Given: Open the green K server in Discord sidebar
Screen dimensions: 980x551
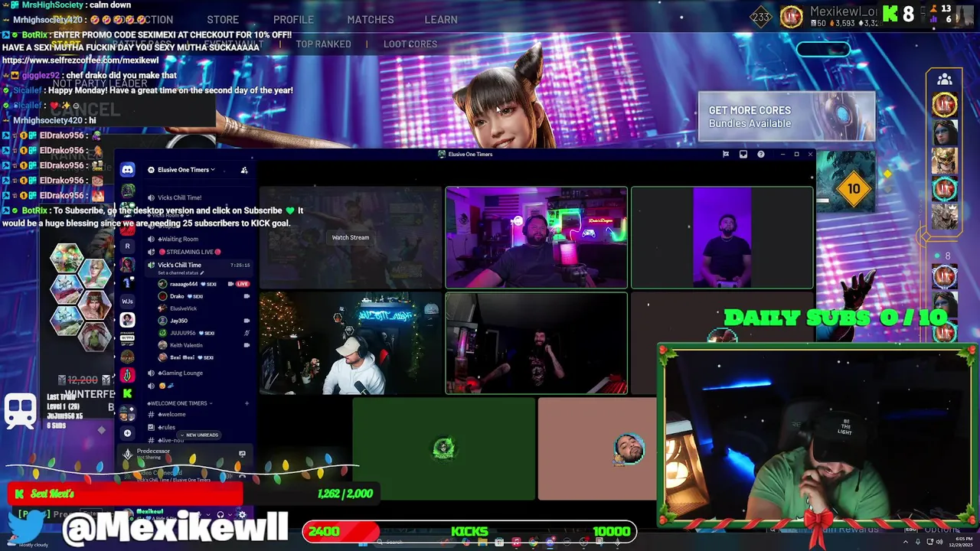Looking at the screenshot, I should pyautogui.click(x=128, y=393).
